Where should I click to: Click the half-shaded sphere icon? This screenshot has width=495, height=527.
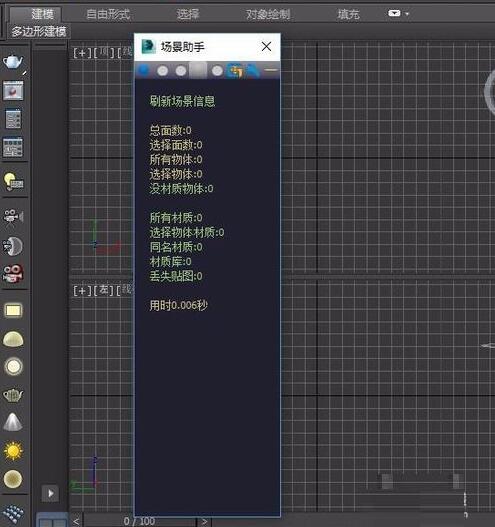(13, 246)
